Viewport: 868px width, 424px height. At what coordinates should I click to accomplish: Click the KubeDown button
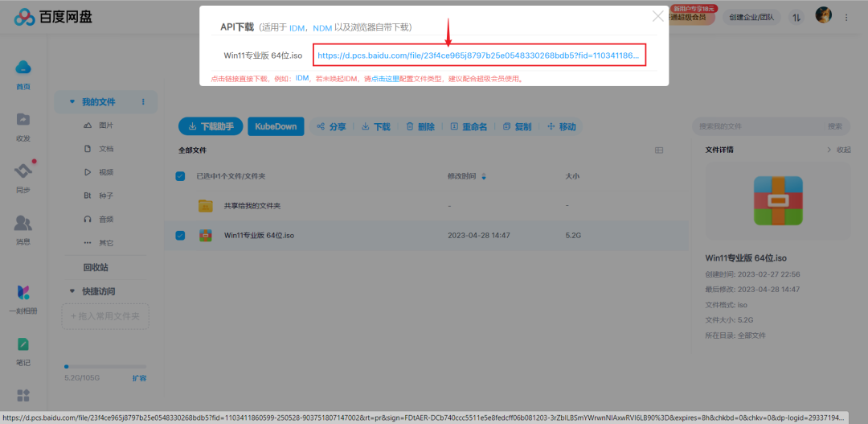click(x=276, y=126)
